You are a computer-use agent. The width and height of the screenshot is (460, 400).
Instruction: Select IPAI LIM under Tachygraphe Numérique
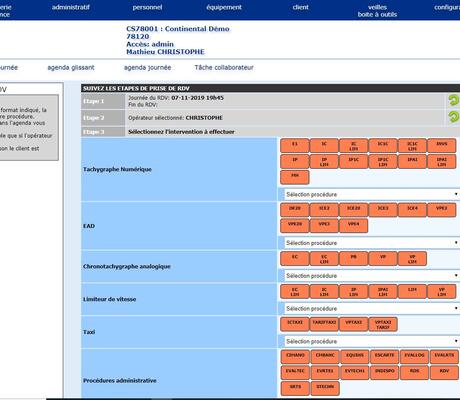(442, 161)
